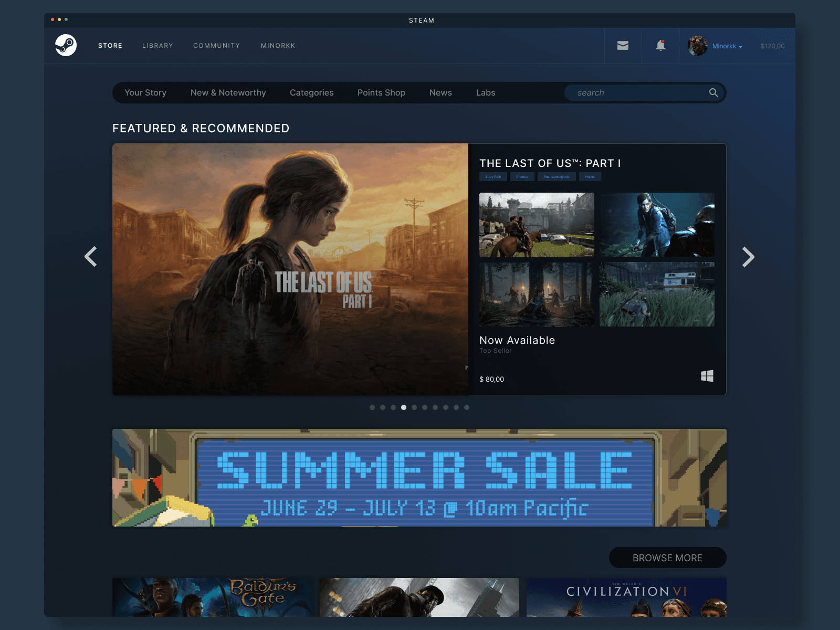Open The Last of Us main banner

click(x=290, y=269)
